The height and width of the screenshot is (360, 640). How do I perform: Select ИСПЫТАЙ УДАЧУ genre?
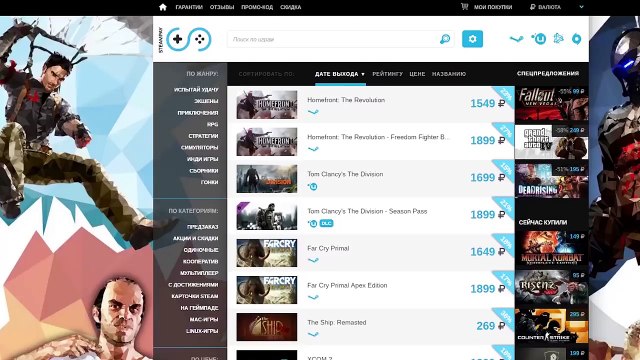196,89
